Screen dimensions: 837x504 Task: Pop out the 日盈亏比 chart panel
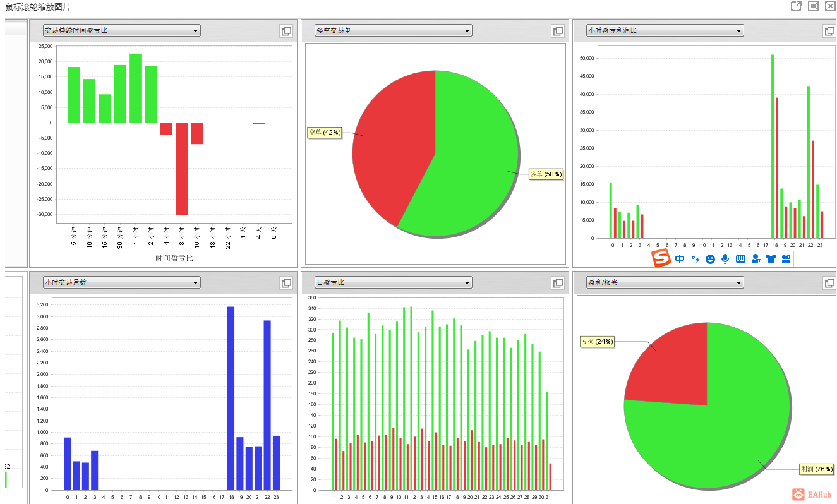click(558, 283)
